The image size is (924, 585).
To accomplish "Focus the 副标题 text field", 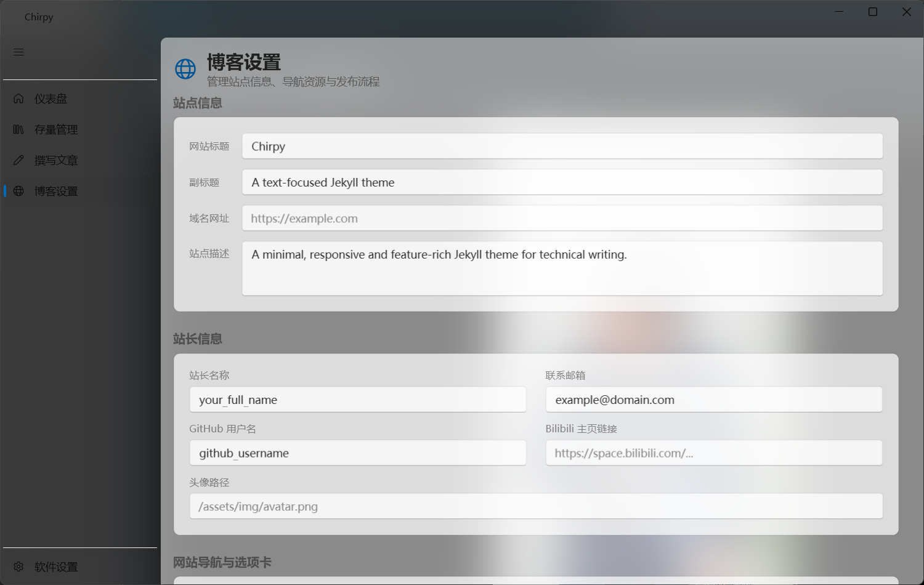I will [x=561, y=182].
